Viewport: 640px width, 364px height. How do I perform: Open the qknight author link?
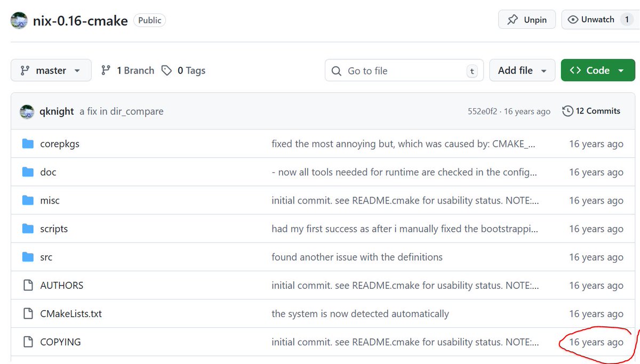tap(57, 111)
